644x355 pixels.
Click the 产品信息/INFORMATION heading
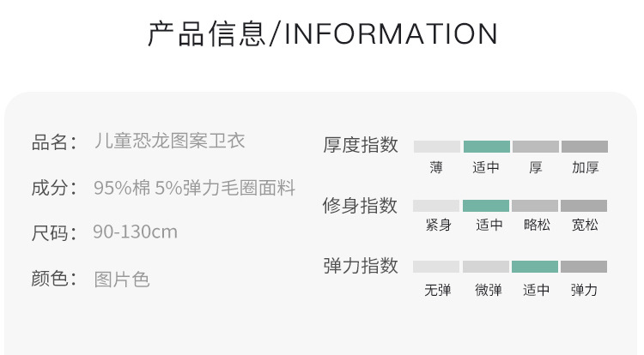pos(322,34)
